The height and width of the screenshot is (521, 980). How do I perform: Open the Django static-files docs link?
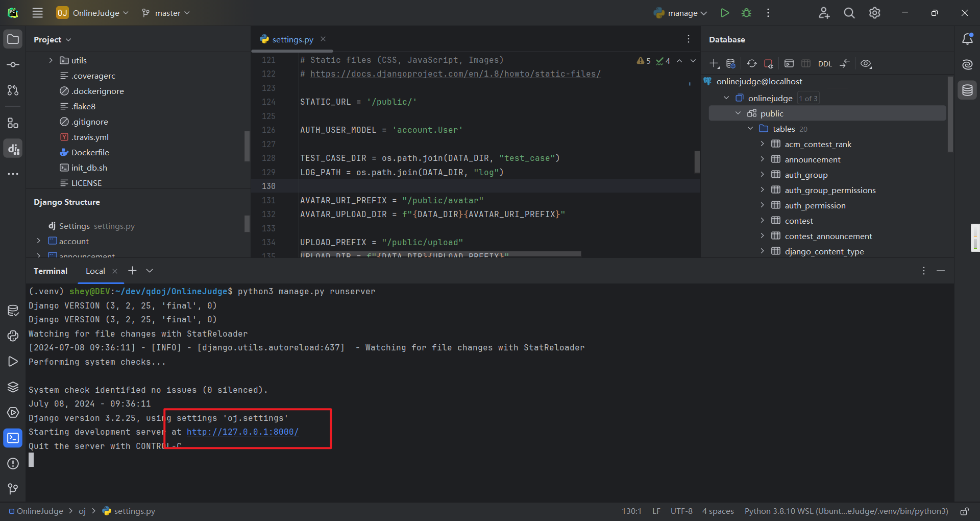tap(455, 74)
